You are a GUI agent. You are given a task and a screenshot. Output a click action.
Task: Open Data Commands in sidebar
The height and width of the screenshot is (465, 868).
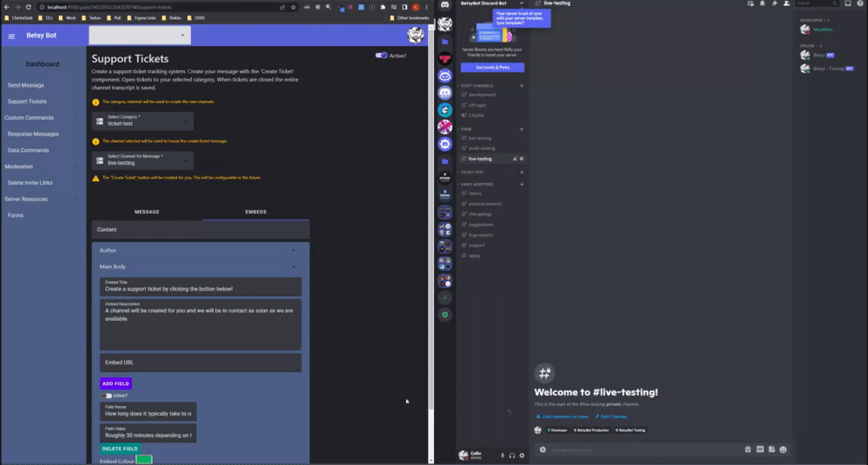pos(29,150)
